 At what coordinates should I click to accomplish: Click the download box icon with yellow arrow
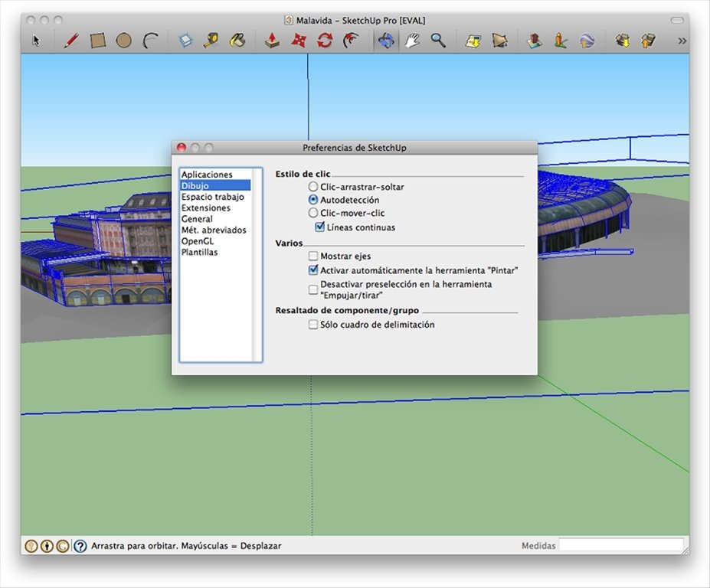point(623,41)
